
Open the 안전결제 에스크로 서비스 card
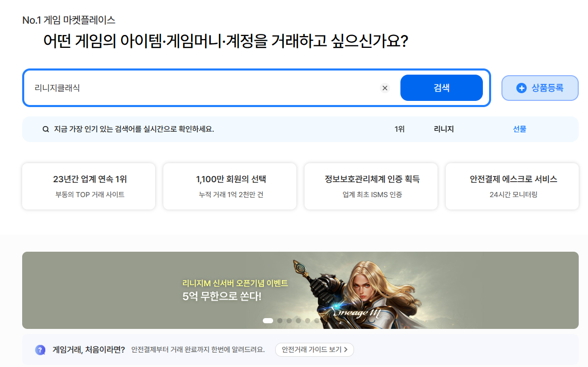(512, 186)
